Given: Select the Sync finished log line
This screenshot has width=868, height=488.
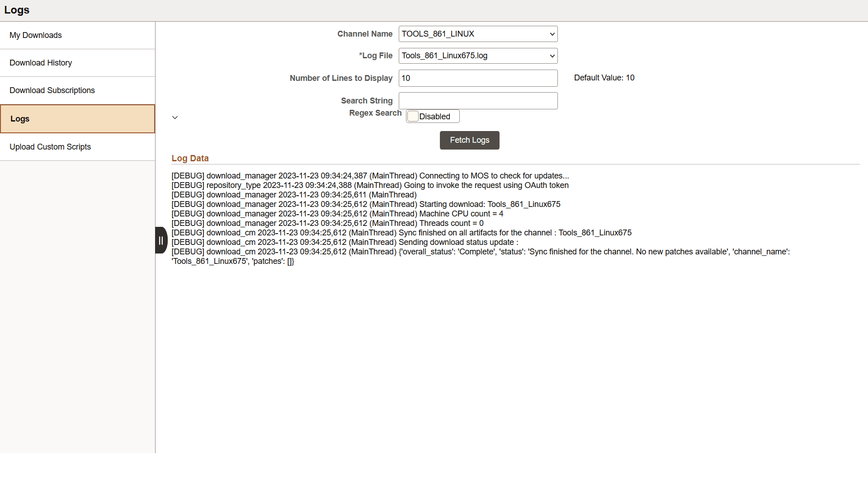Looking at the screenshot, I should (401, 232).
